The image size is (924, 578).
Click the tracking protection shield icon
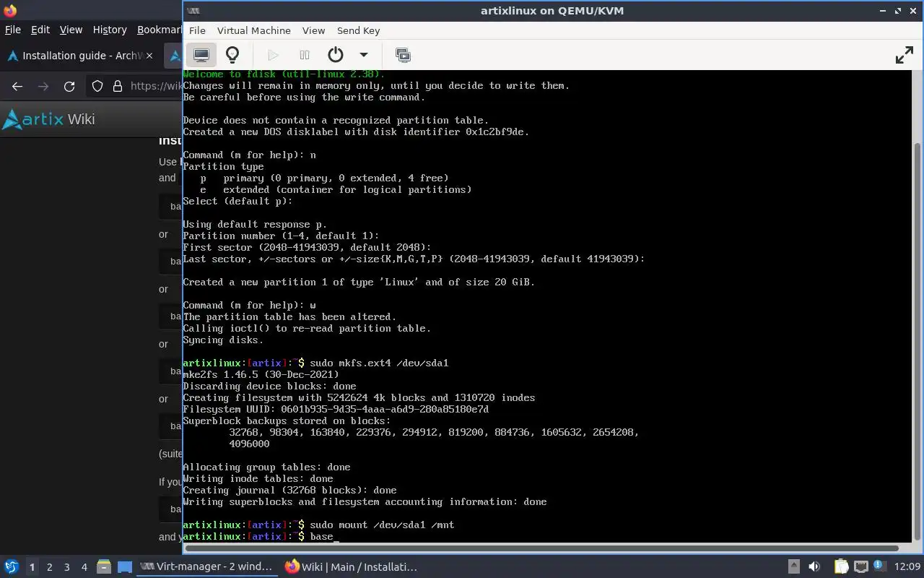point(97,86)
